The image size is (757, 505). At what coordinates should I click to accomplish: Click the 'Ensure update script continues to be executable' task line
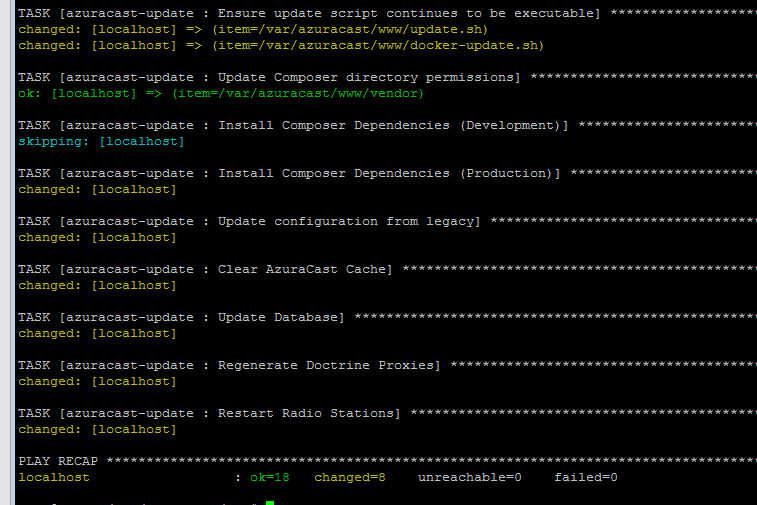point(387,14)
